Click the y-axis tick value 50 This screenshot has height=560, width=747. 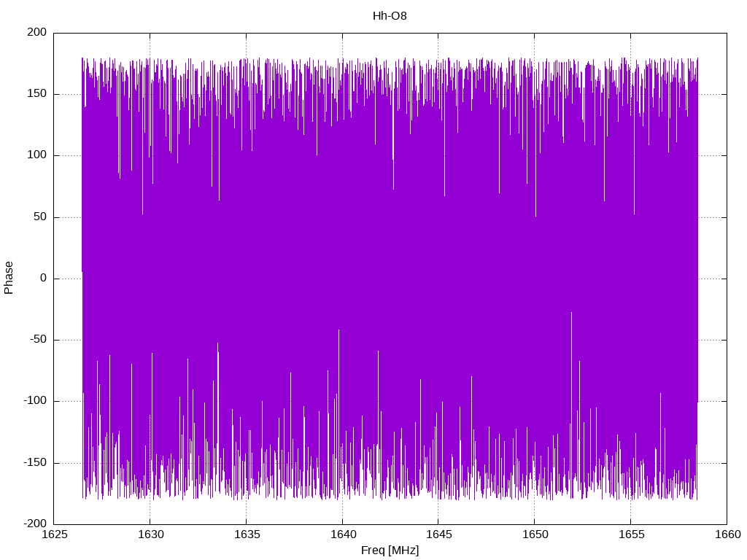click(x=41, y=217)
